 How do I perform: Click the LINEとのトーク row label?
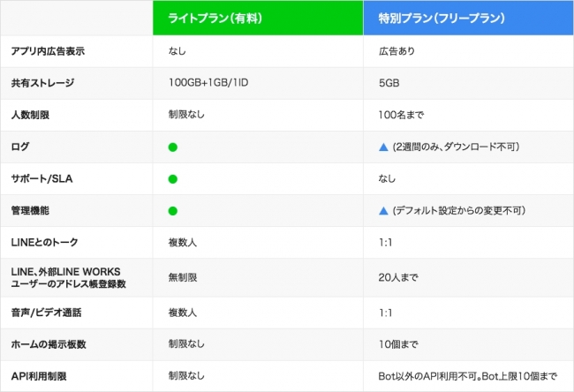(x=45, y=242)
